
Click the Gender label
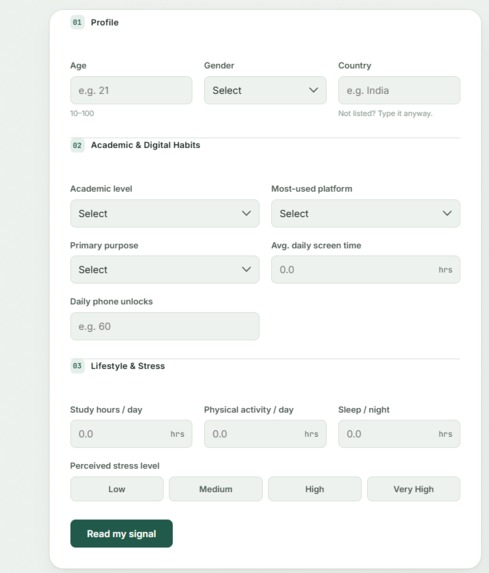pos(219,65)
